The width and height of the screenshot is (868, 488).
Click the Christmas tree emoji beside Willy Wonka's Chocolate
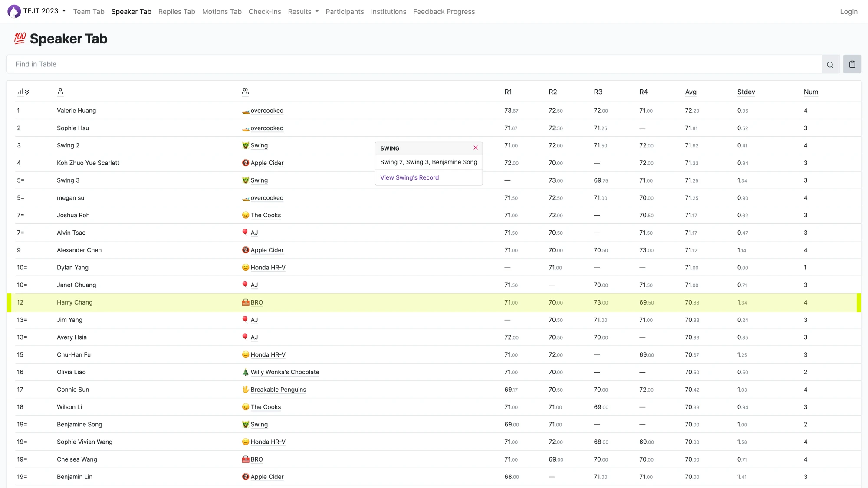[x=245, y=372]
